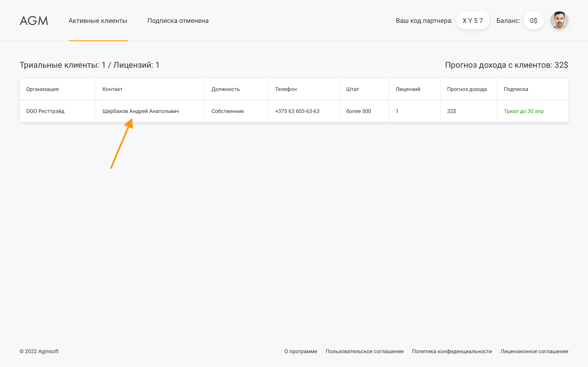
Task: Click the AGM logo
Action: 34,21
